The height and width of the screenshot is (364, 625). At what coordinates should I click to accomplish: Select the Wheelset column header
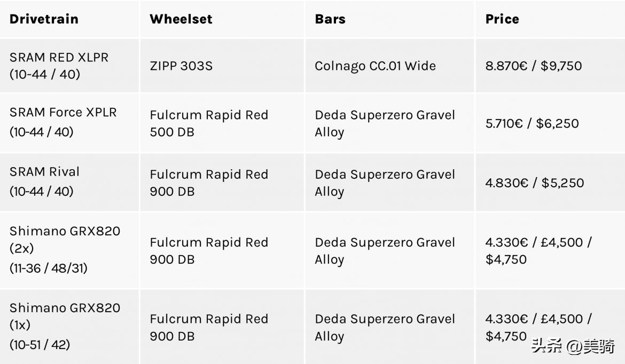[x=181, y=19]
